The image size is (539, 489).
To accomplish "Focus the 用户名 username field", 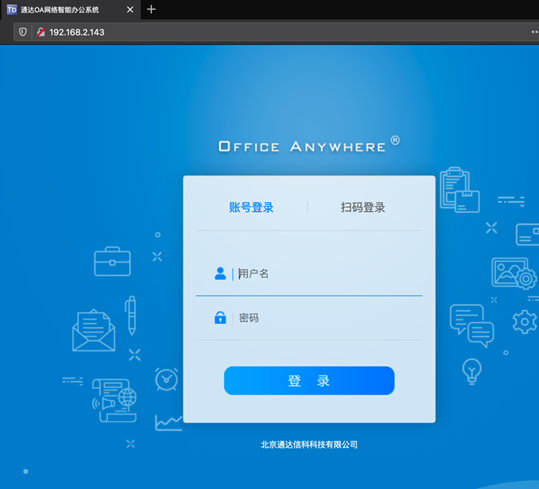I will point(309,274).
